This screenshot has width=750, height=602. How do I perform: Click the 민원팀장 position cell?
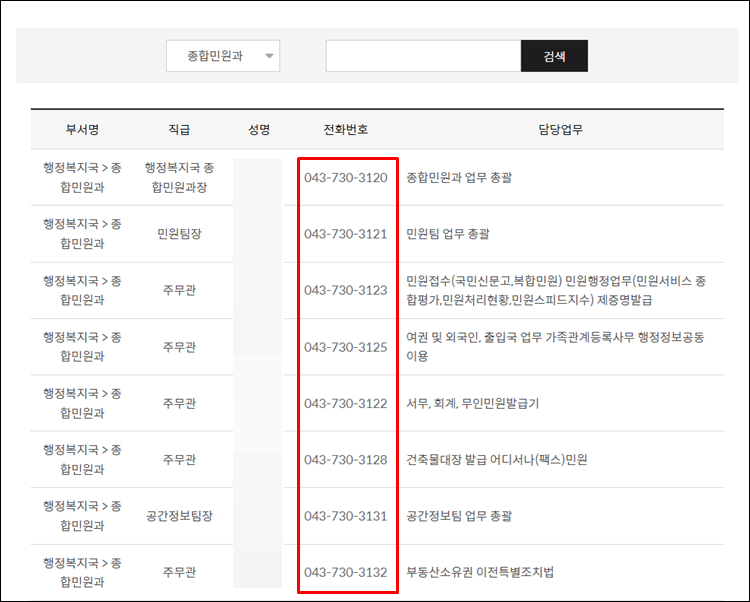(x=179, y=234)
